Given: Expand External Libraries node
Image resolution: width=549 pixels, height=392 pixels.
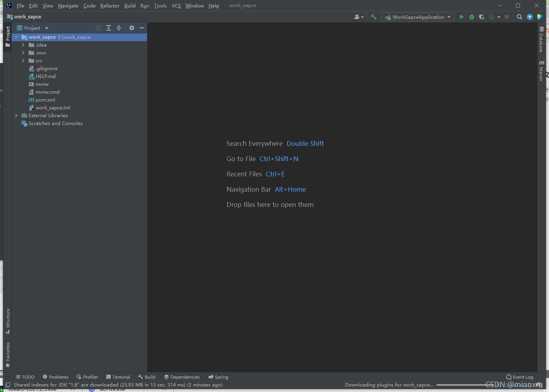Looking at the screenshot, I should pyautogui.click(x=16, y=116).
